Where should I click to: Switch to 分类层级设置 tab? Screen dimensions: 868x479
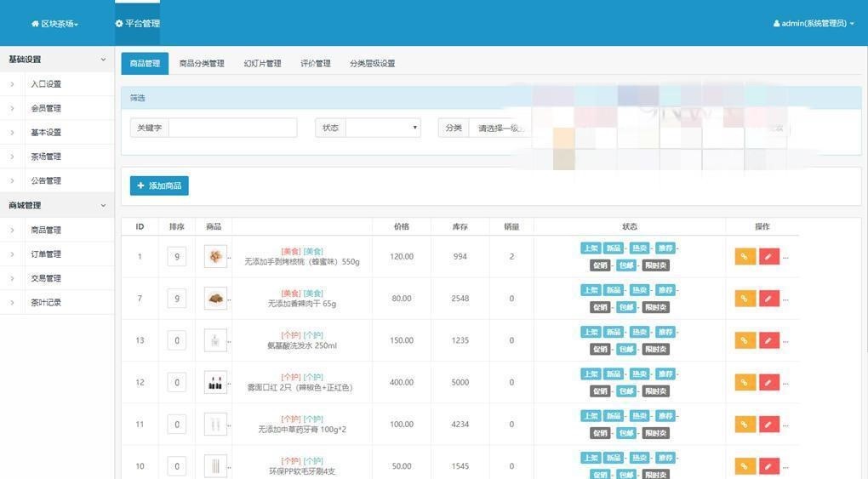click(373, 64)
